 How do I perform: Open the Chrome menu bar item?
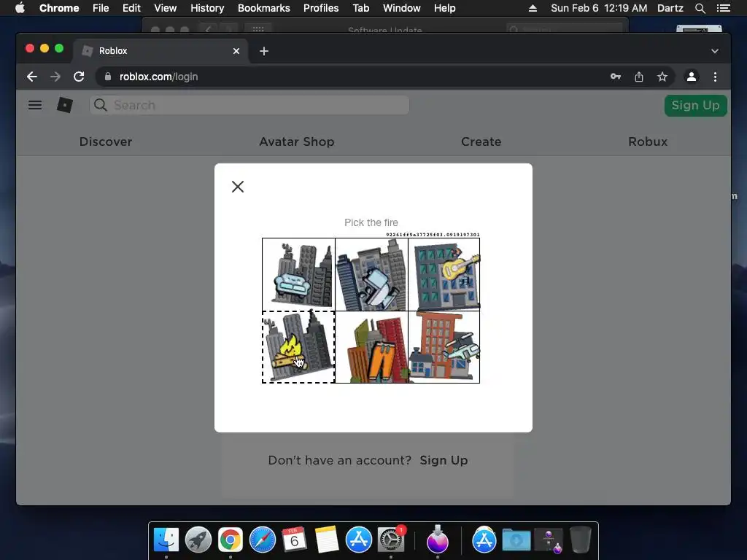[59, 8]
